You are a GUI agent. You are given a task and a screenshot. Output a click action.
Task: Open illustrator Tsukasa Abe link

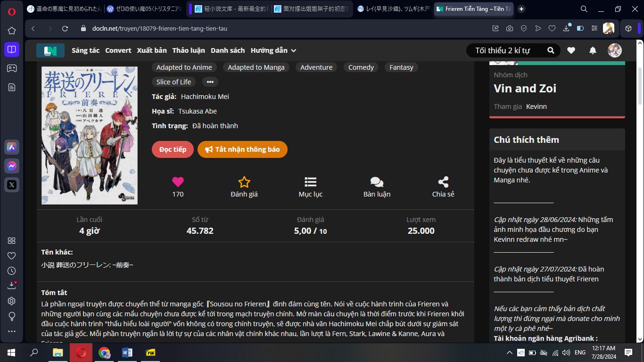(x=198, y=111)
